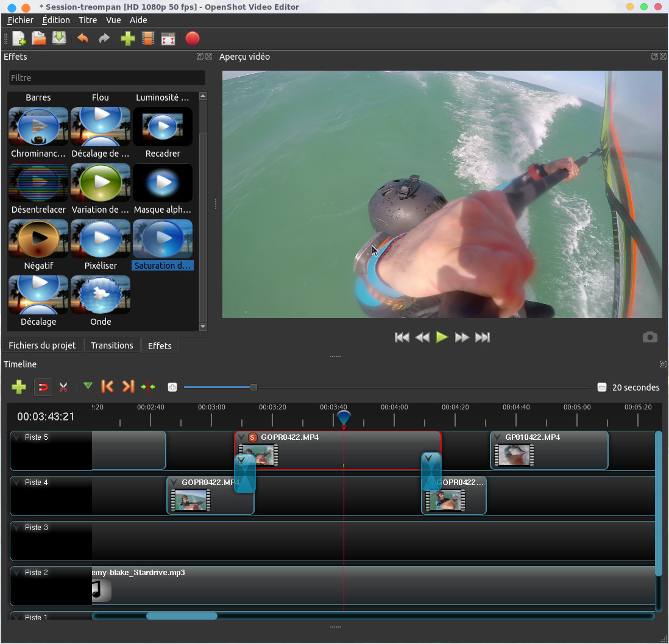Click the Import Files green plus icon

pyautogui.click(x=127, y=39)
